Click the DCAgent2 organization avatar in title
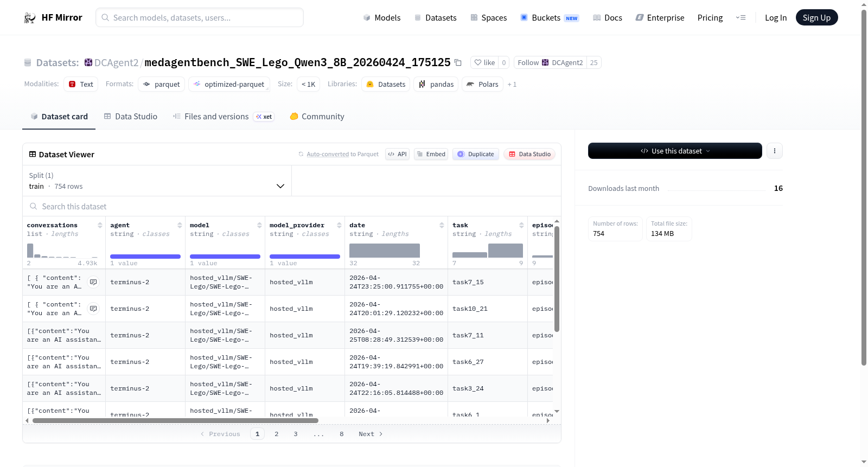868x467 pixels. coord(88,62)
